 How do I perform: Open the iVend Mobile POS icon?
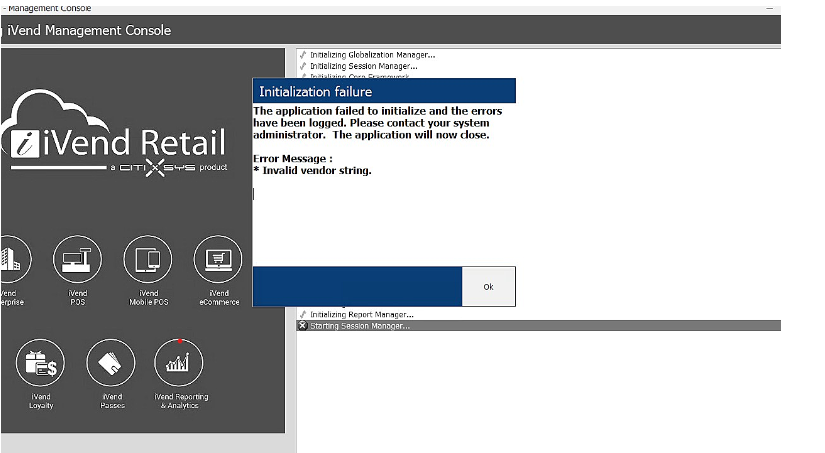(x=147, y=261)
